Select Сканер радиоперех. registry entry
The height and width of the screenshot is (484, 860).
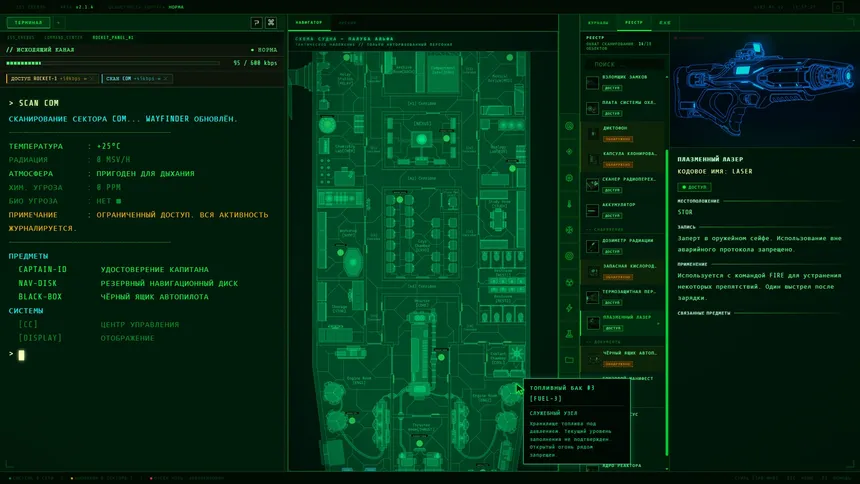pos(625,184)
